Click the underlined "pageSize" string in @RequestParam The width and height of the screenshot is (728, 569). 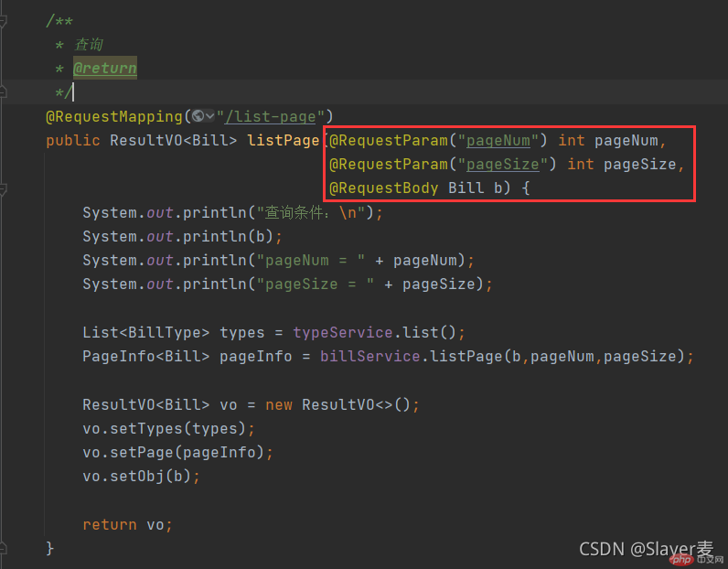point(502,165)
